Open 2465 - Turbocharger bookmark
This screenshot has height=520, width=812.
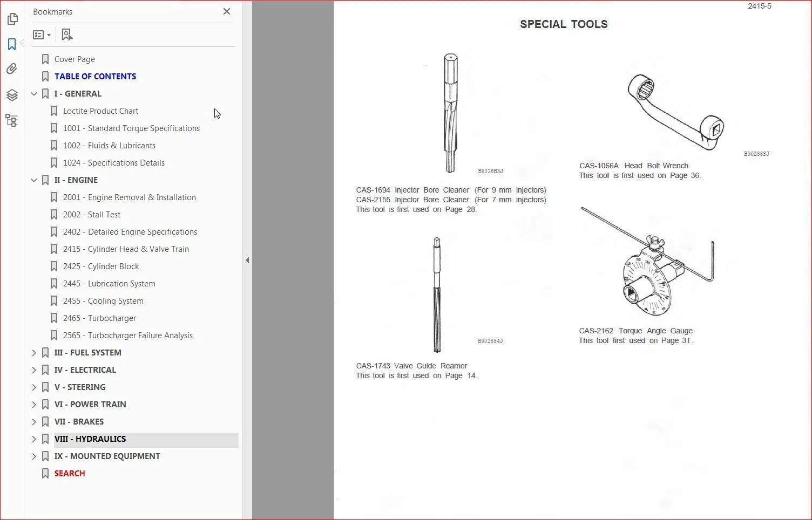click(x=99, y=318)
